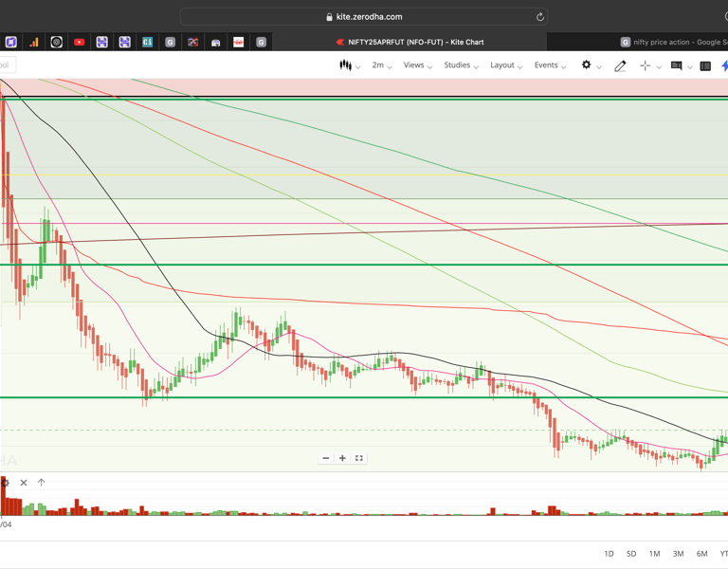Image resolution: width=728 pixels, height=569 pixels.
Task: Open the G tab beside Kite Chart tab
Action: (x=261, y=43)
